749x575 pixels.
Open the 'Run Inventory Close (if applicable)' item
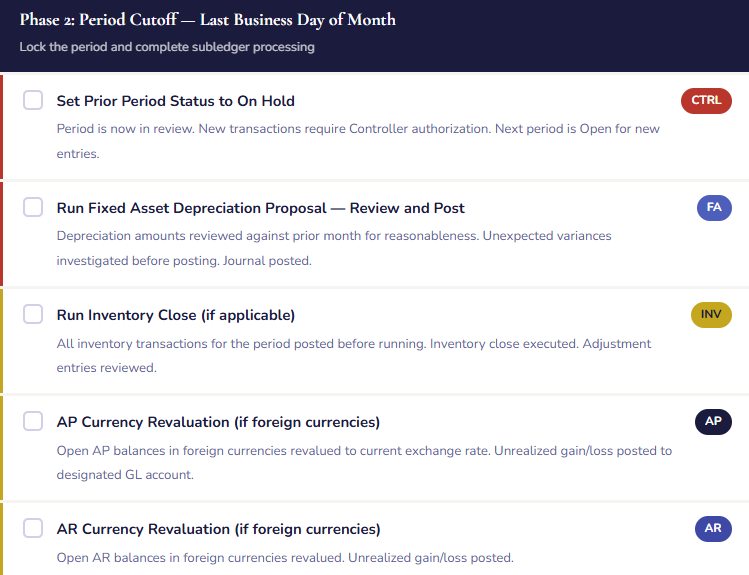(x=175, y=315)
